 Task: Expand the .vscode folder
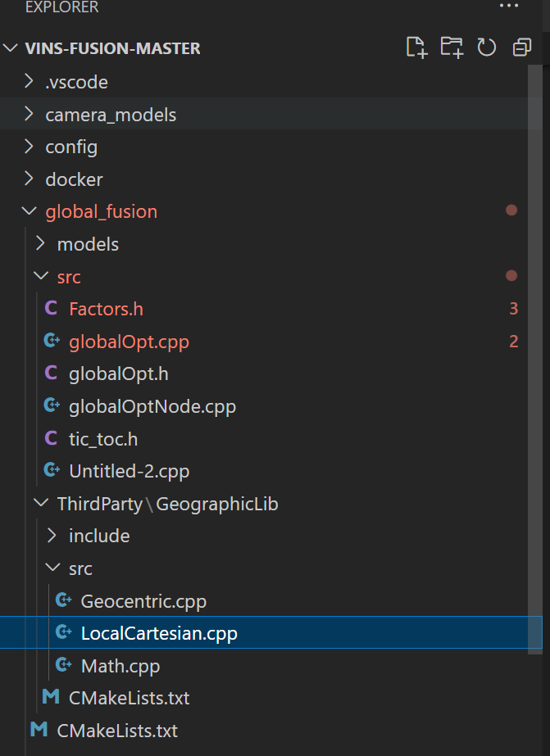click(30, 82)
